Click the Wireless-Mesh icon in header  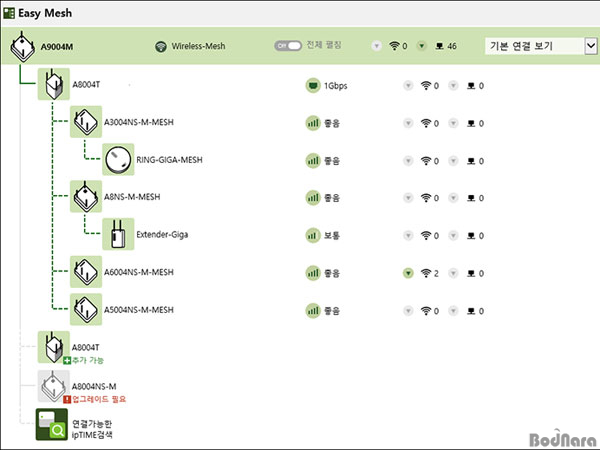point(161,46)
